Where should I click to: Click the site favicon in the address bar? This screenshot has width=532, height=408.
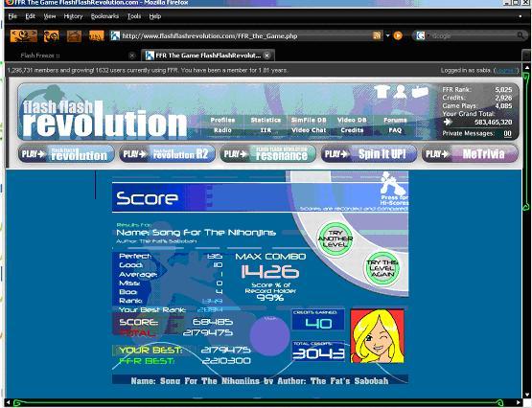(115, 36)
